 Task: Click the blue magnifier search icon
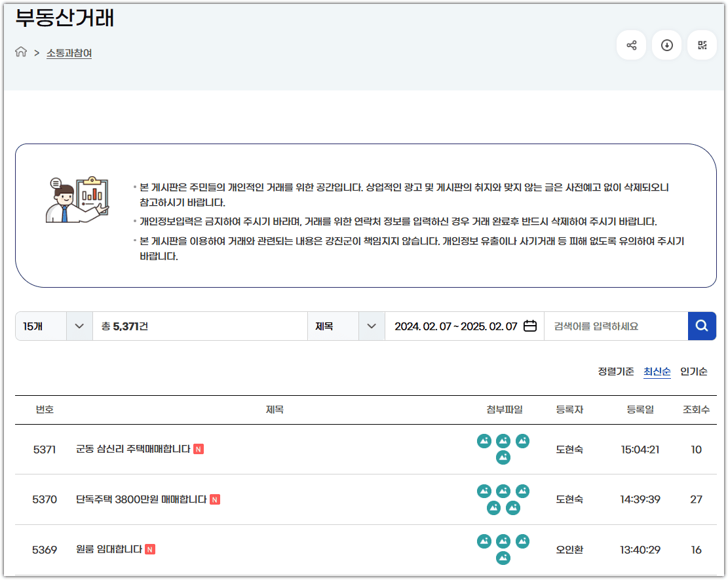coord(702,326)
